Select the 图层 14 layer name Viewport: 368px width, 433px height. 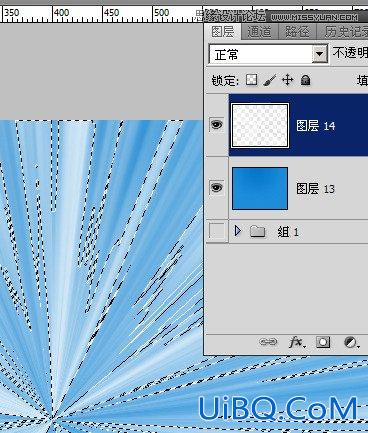[316, 126]
